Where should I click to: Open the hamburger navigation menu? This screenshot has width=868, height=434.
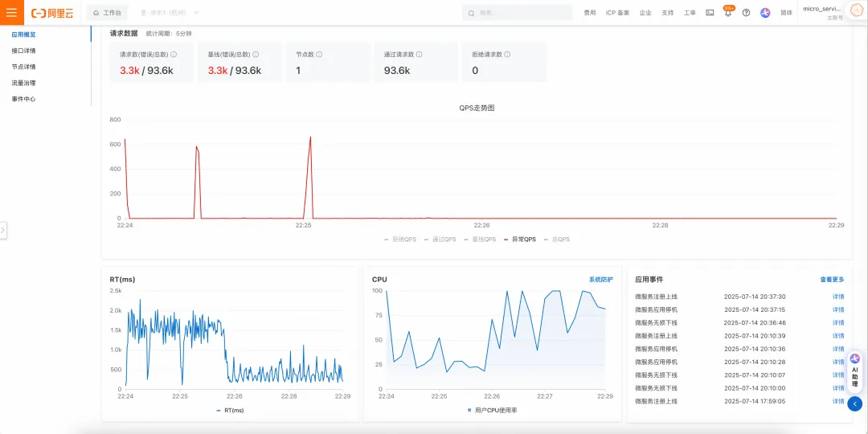(11, 12)
